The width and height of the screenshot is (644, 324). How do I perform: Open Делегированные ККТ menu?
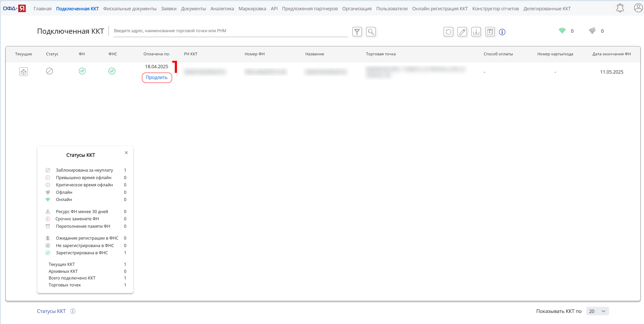coord(547,8)
